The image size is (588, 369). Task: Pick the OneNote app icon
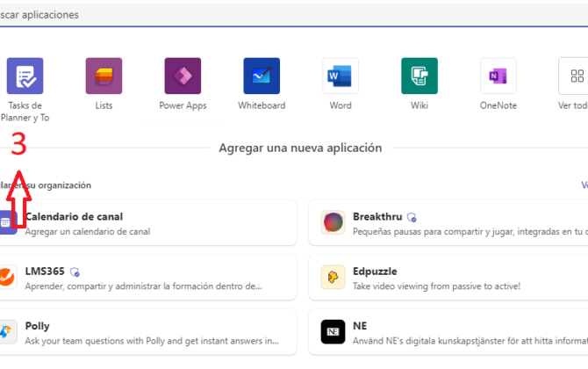coord(498,76)
